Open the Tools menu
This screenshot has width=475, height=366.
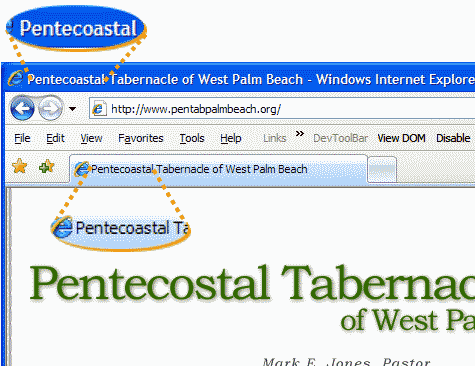tap(192, 138)
